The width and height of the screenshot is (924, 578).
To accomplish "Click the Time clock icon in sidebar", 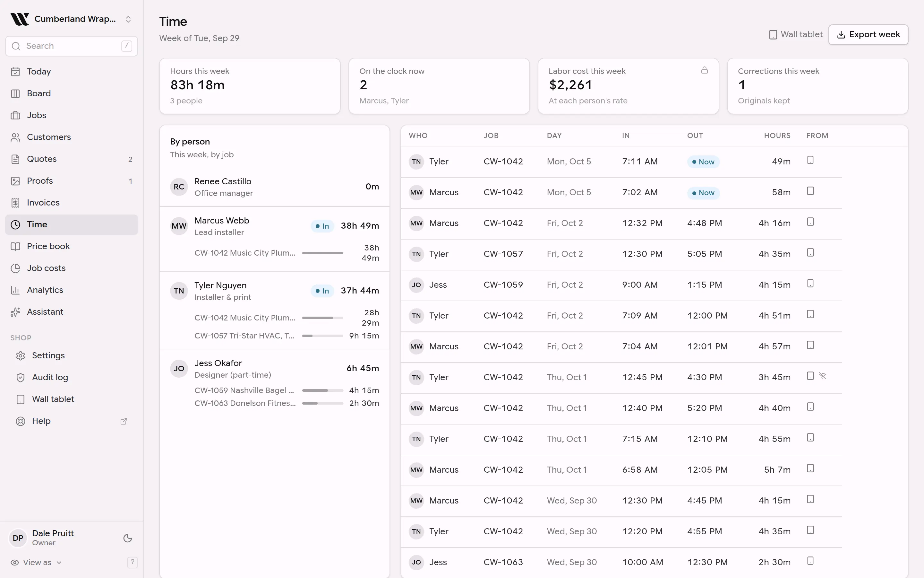I will 15,224.
